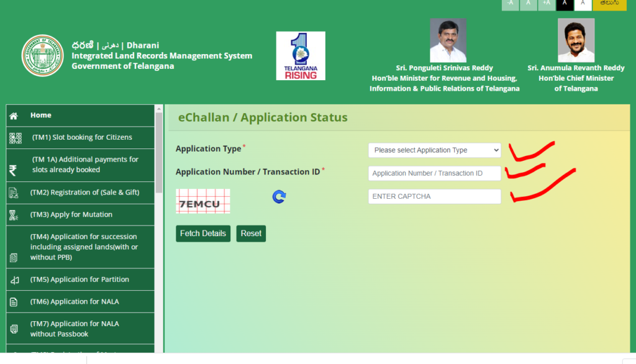
Task: Select the black contrast theme swatch
Action: pyautogui.click(x=565, y=4)
